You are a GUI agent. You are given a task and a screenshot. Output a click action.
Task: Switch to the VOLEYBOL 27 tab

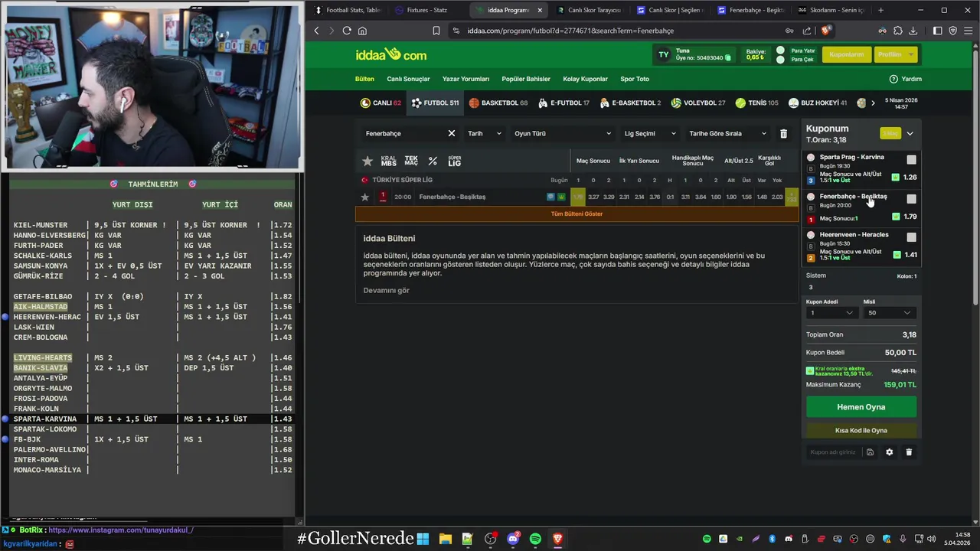pyautogui.click(x=698, y=103)
